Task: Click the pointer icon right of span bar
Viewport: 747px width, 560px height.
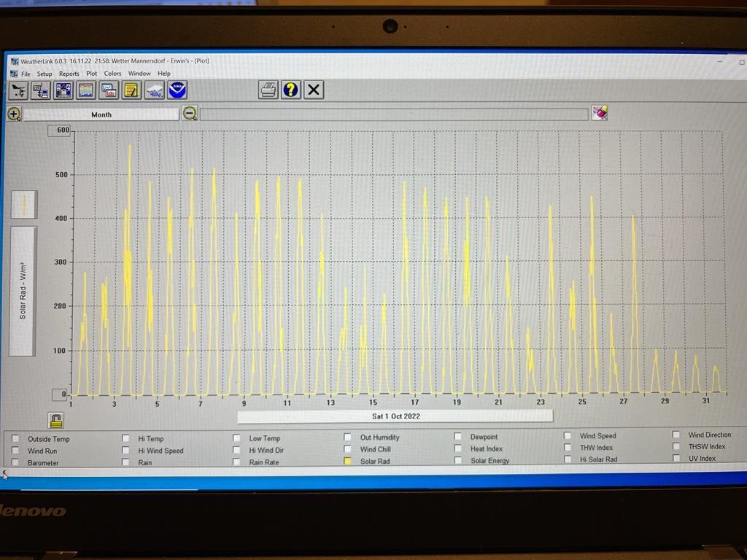Action: pos(600,113)
